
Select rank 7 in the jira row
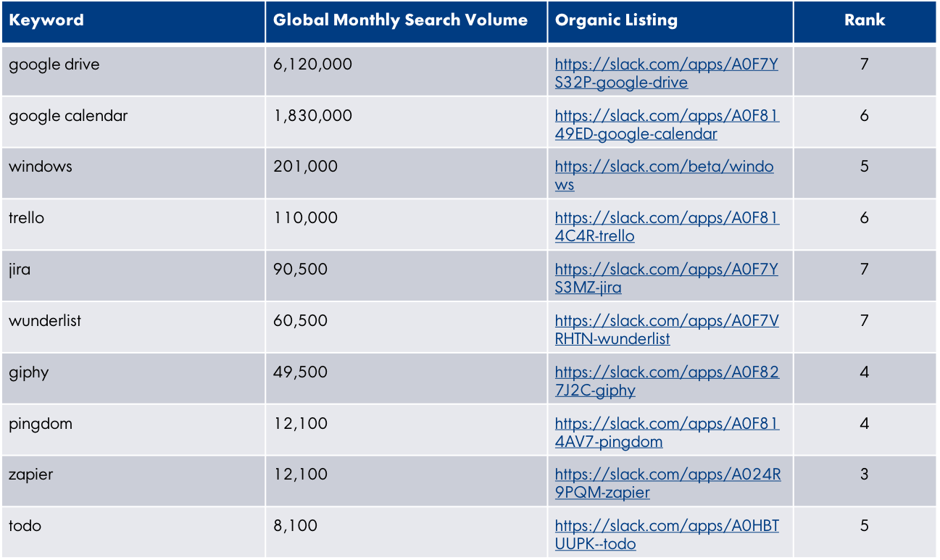coord(864,269)
